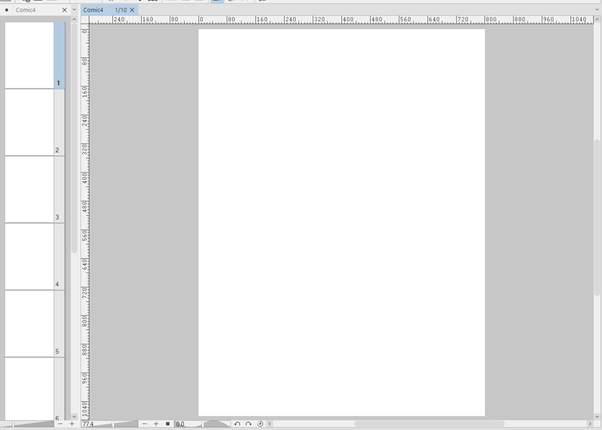Rotate canvas left using the status bar icon
Image resolution: width=602 pixels, height=430 pixels.
coord(237,424)
